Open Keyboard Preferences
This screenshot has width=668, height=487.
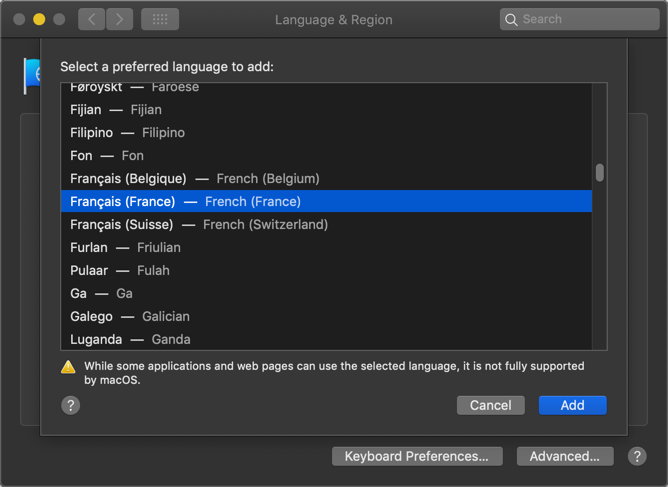click(416, 456)
